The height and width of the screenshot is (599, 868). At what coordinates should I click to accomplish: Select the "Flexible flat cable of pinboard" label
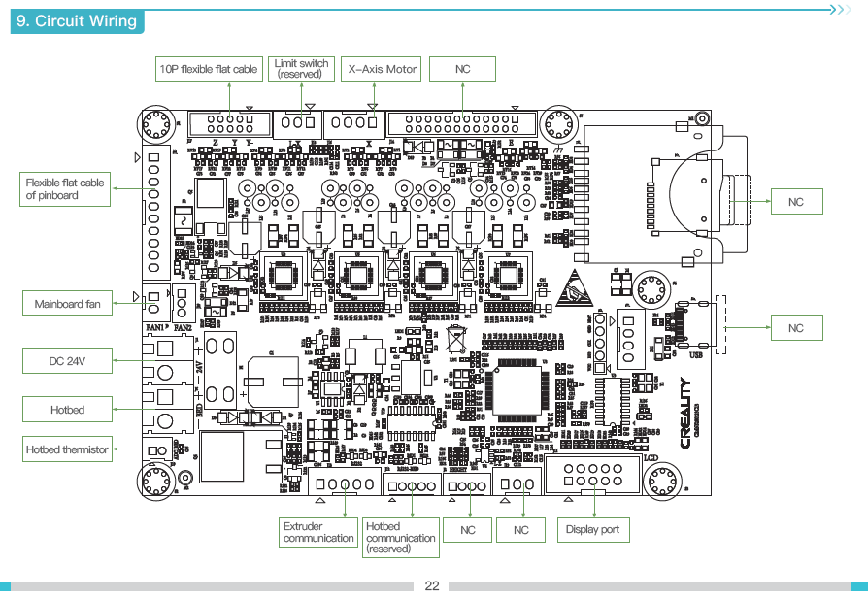(x=65, y=188)
